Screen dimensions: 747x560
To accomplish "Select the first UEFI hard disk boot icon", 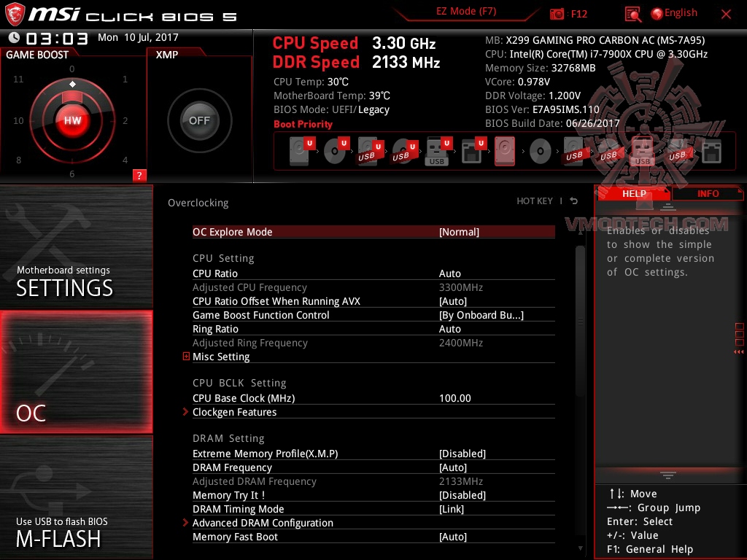I will (x=301, y=151).
